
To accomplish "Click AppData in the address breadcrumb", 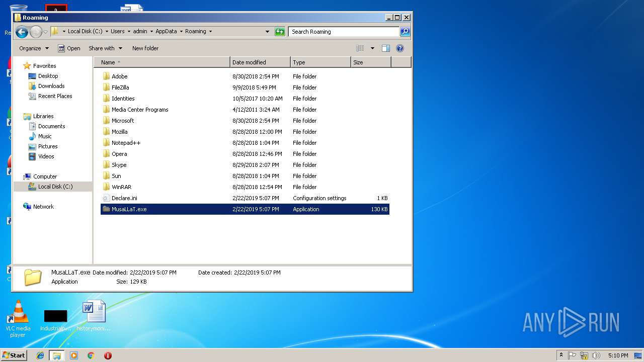I will 166,31.
